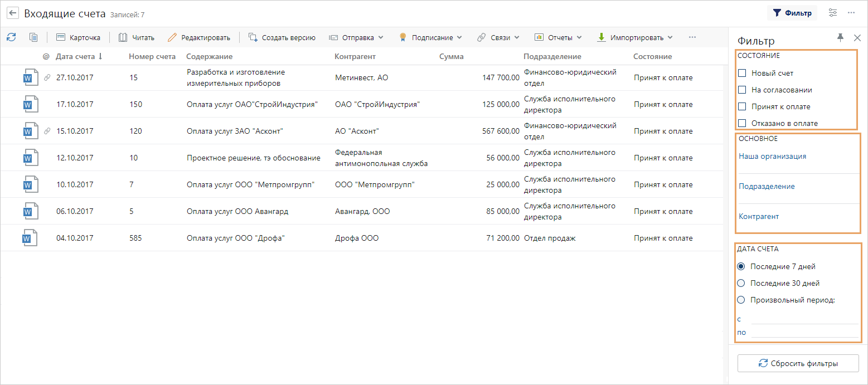
Task: Open view settings sliders icon
Action: pos(833,13)
